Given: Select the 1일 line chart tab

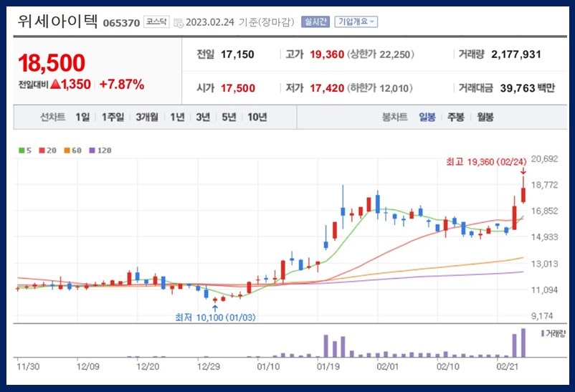Looking at the screenshot, I should 82,117.
